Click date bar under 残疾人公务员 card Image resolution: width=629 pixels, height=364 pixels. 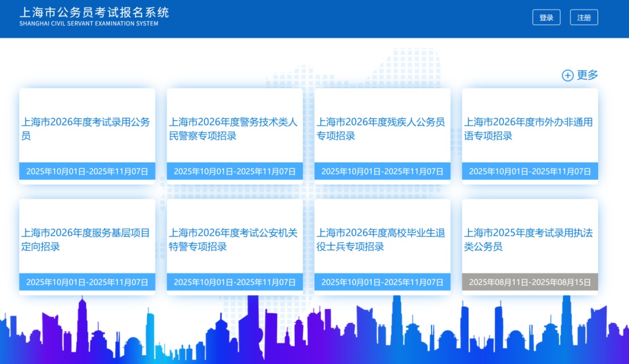pos(382,171)
